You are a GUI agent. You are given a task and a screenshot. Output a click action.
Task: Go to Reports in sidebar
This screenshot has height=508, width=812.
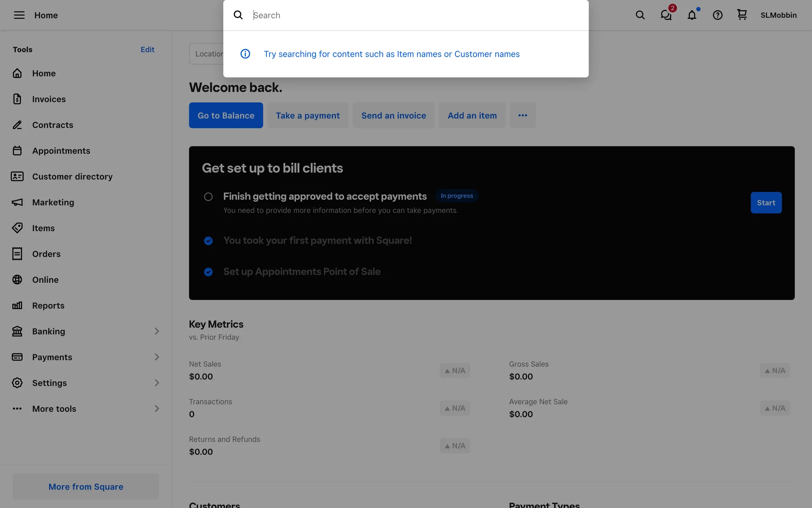point(48,306)
